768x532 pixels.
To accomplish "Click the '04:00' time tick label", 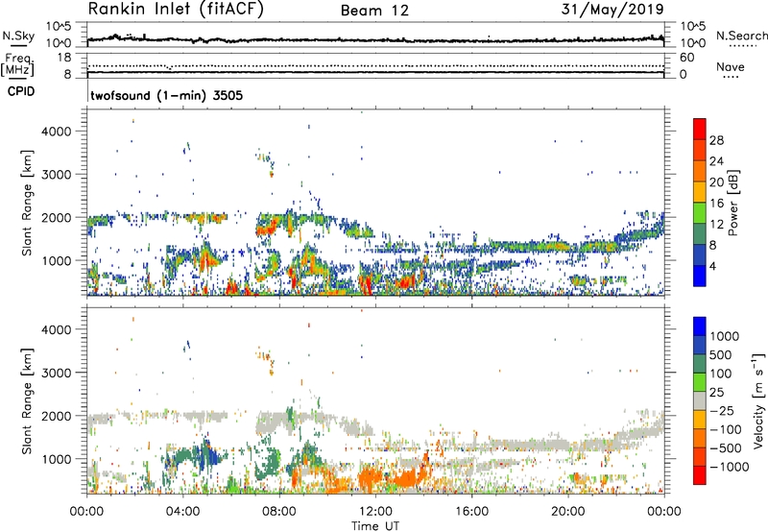I will click(x=182, y=512).
